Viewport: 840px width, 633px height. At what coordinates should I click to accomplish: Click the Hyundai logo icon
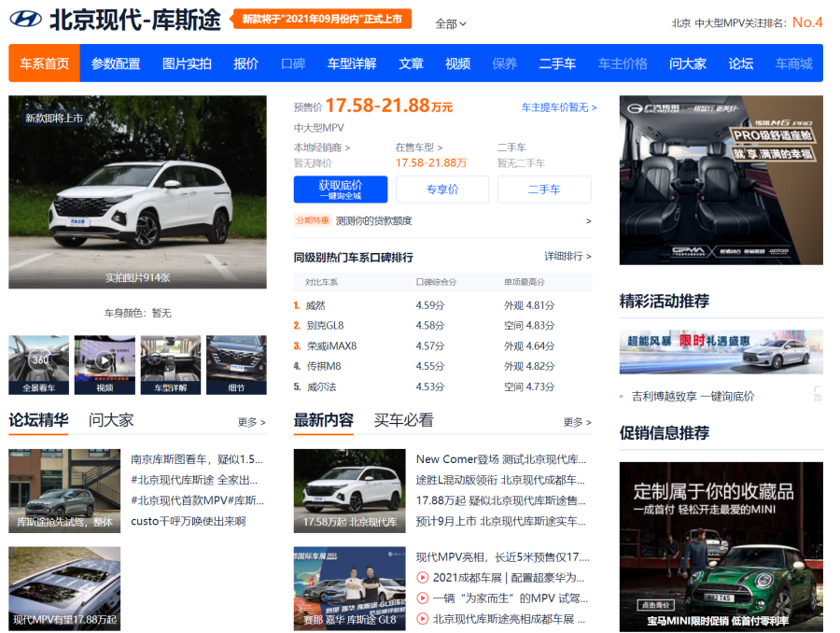pos(26,20)
